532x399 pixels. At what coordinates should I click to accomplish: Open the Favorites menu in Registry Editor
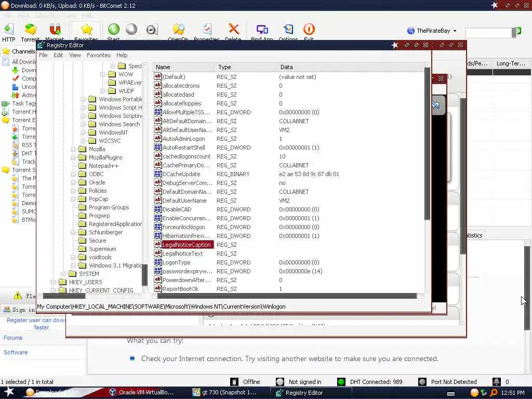[98, 55]
